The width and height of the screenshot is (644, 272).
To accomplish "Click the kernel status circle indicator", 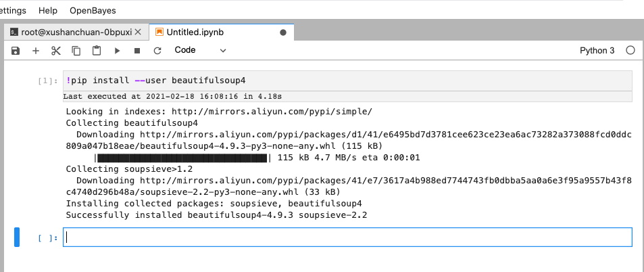I will tap(630, 51).
